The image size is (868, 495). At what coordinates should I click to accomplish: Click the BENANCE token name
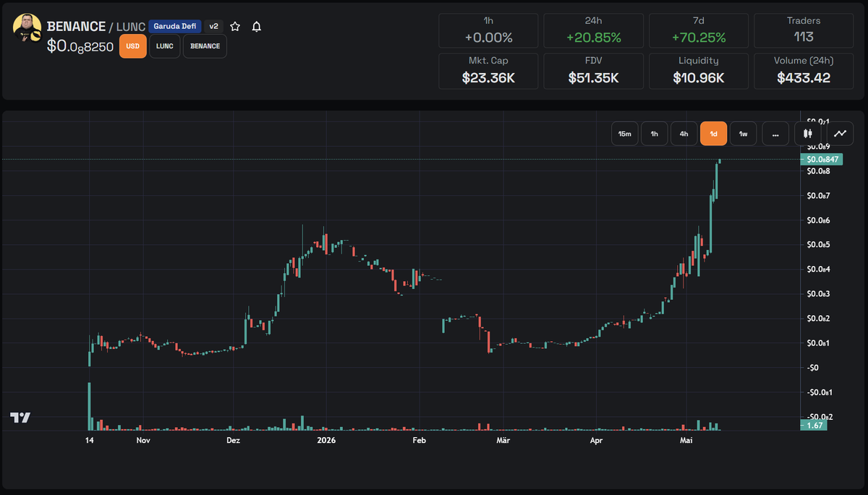[76, 27]
